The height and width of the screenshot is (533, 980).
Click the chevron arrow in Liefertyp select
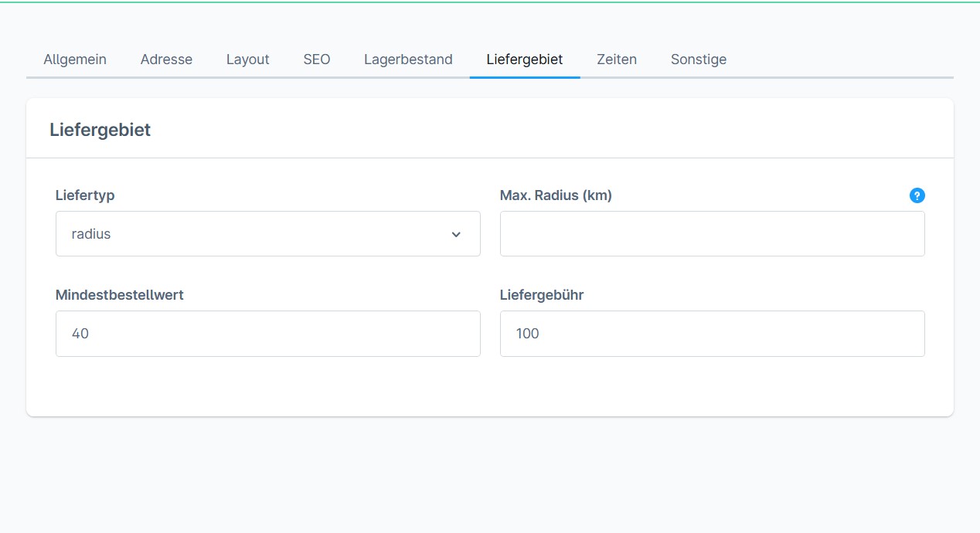pyautogui.click(x=456, y=235)
